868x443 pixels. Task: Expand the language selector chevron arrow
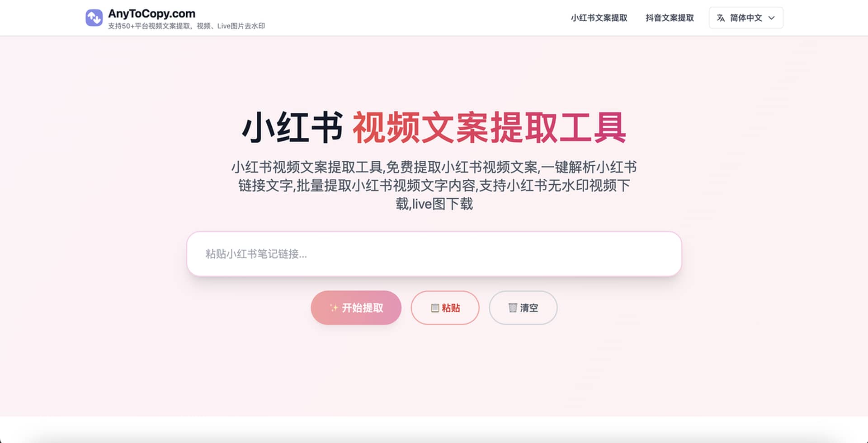(772, 18)
